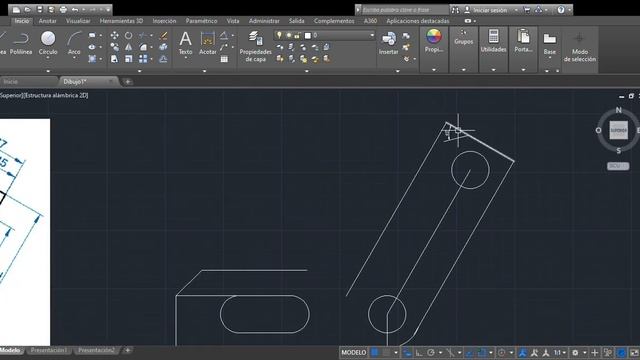Toggle polar tracking in status bar
The height and width of the screenshot is (360, 640).
[x=431, y=352]
